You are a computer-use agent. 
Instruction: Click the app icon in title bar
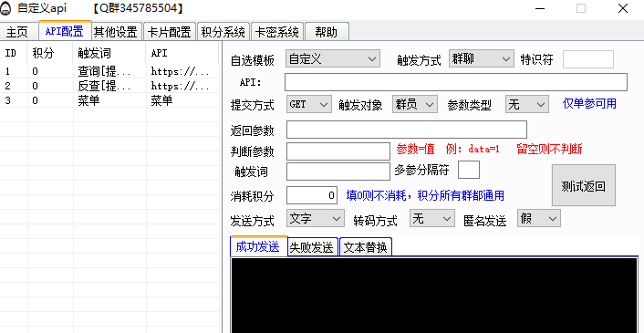6,8
